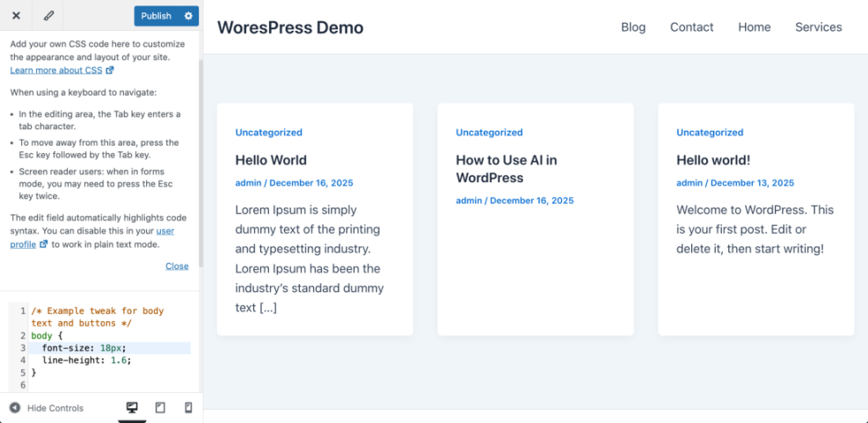Switch to tablet preview mode
Screen dimensions: 868x423
coord(160,408)
